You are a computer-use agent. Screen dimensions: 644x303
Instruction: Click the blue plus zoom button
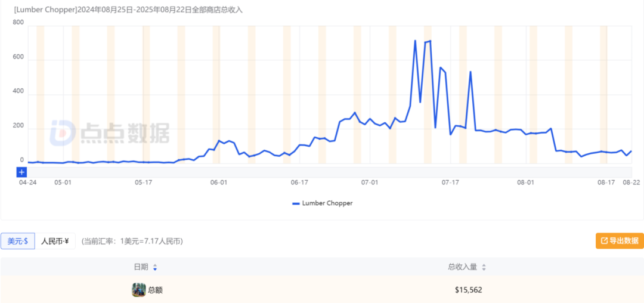[x=21, y=172]
